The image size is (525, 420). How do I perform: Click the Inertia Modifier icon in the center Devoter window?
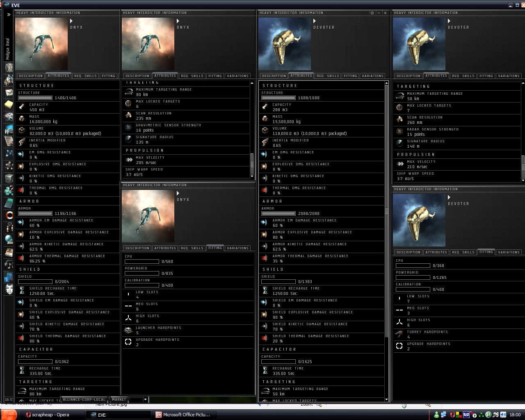coord(265,143)
